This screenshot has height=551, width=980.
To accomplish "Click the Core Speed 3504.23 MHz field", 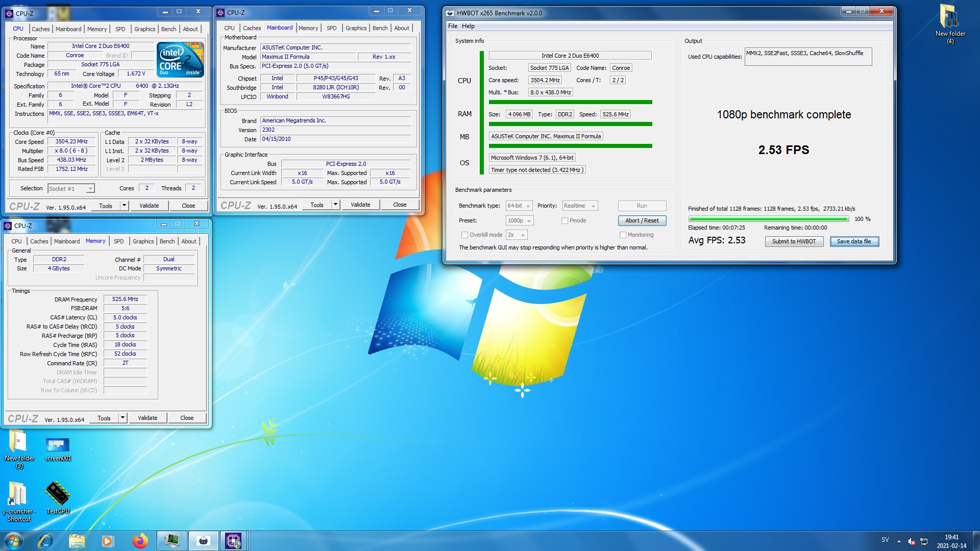I will 71,141.
